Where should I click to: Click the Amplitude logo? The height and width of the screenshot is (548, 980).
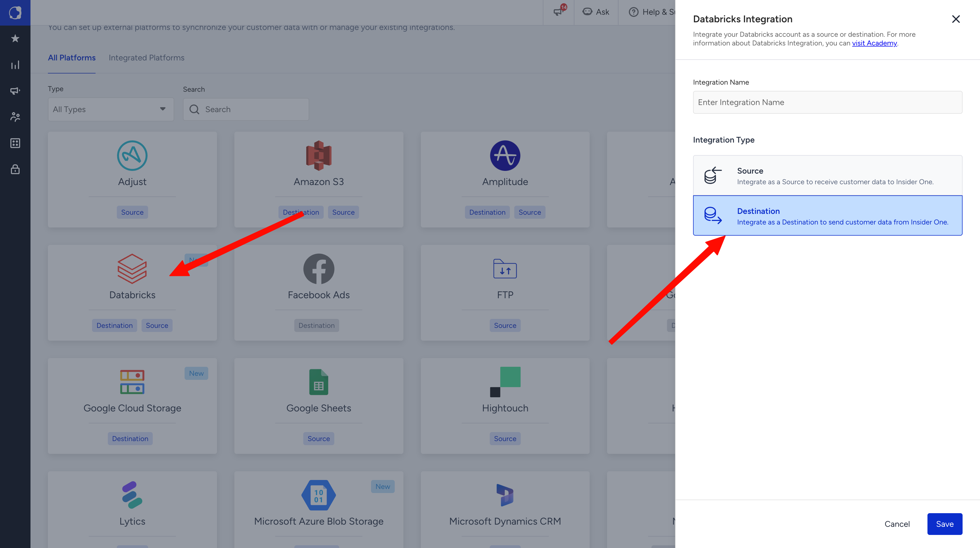pos(505,156)
